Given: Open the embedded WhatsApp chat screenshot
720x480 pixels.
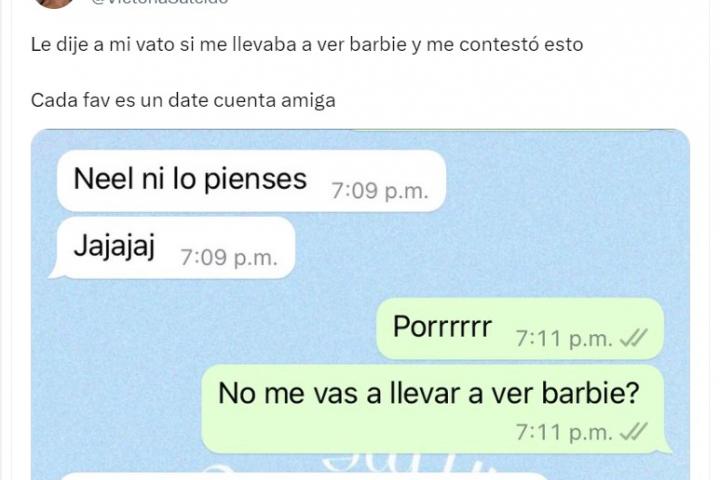Looking at the screenshot, I should point(360,305).
